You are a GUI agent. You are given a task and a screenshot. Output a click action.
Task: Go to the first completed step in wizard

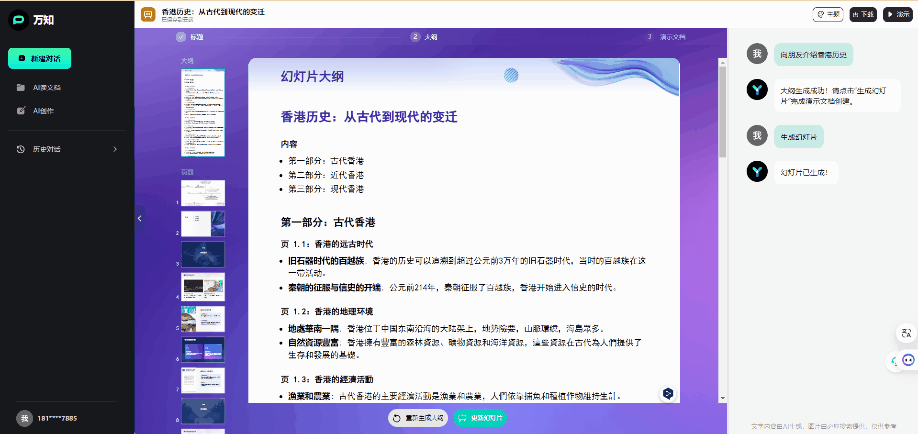pyautogui.click(x=181, y=37)
